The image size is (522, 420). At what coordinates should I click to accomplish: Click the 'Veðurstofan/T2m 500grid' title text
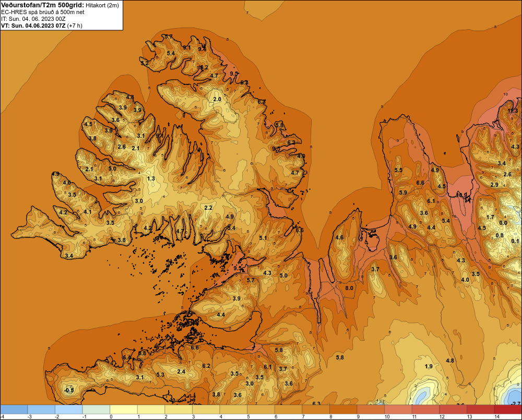(x=42, y=5)
